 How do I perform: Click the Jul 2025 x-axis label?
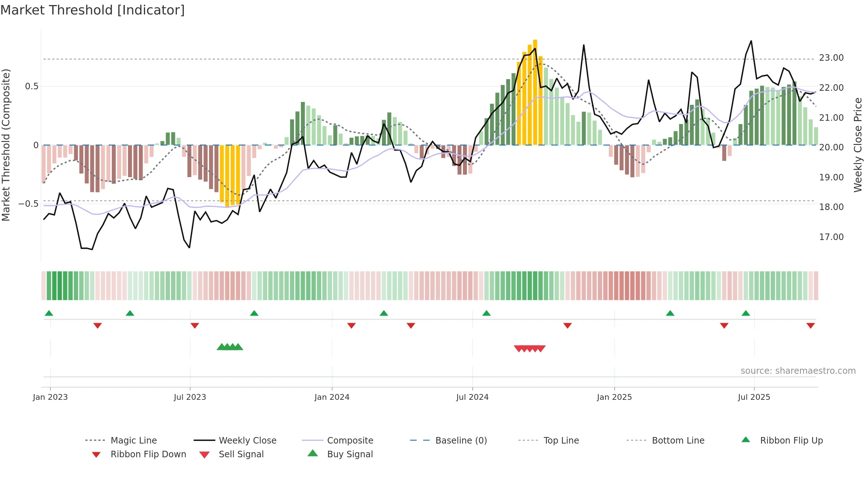coord(754,397)
